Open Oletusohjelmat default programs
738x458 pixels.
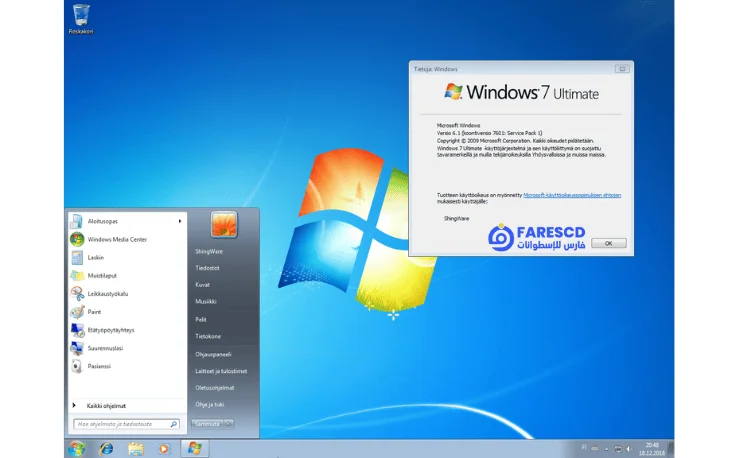[x=215, y=388]
